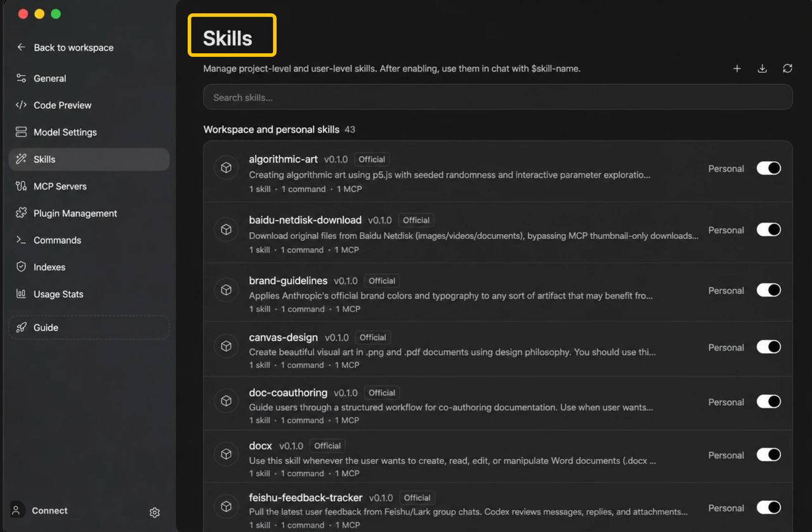This screenshot has width=812, height=532.
Task: Open Model Settings in sidebar
Action: pos(89,133)
